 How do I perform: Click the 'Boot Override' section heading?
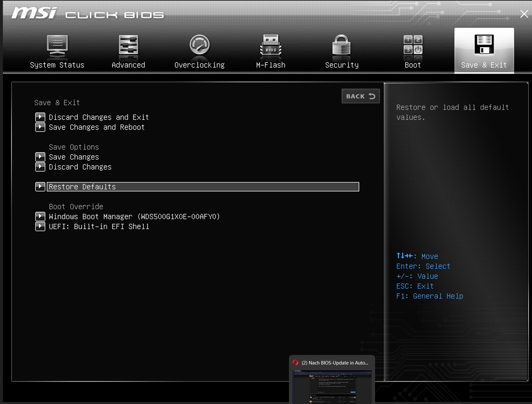76,206
